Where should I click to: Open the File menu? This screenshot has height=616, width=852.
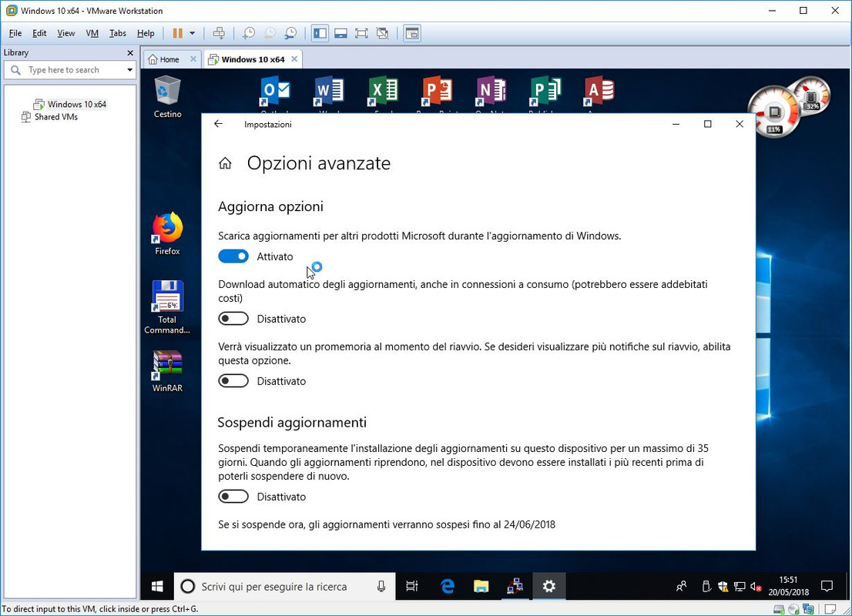point(15,33)
